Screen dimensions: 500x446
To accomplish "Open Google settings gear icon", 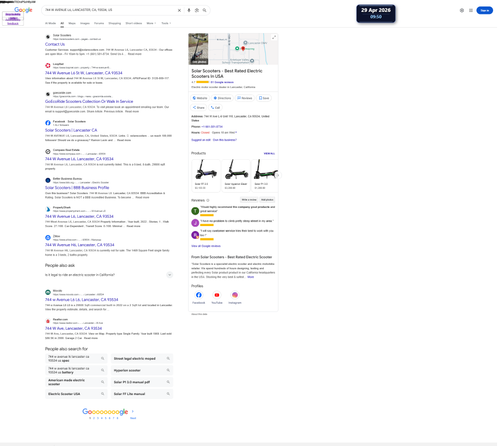I will point(462,10).
